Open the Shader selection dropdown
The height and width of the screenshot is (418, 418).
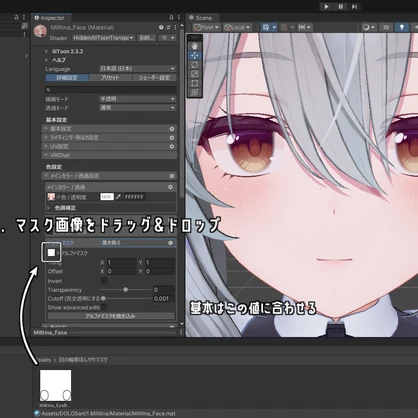[104, 38]
